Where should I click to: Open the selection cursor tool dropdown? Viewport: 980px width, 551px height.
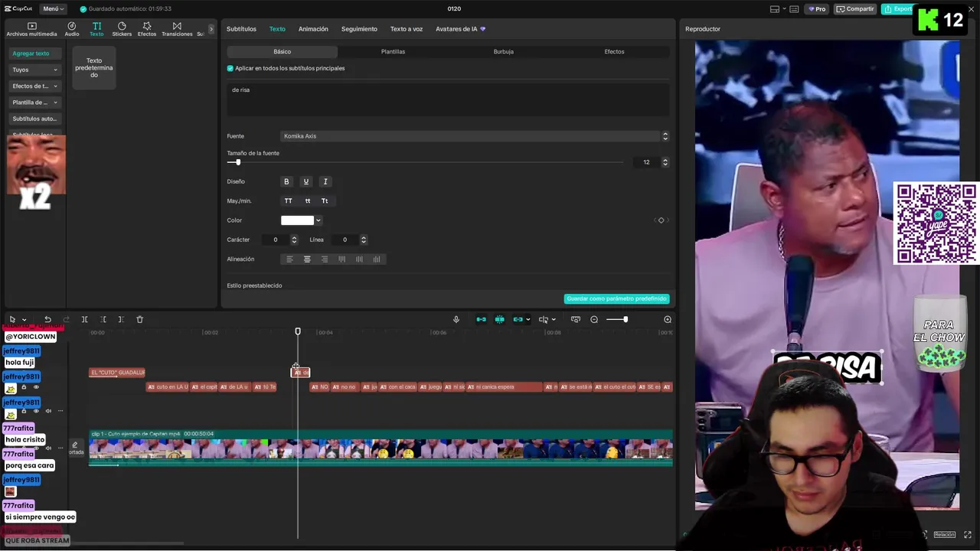pos(24,319)
